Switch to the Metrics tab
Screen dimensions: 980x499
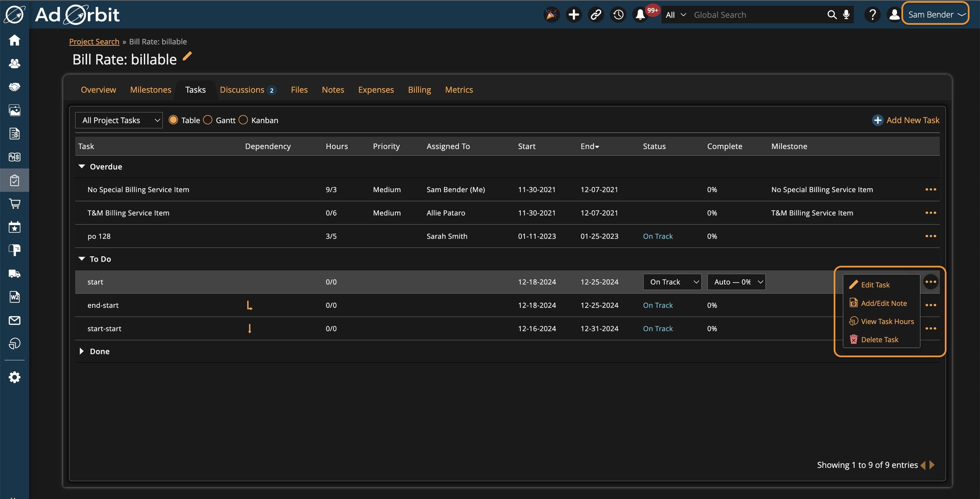pyautogui.click(x=459, y=89)
